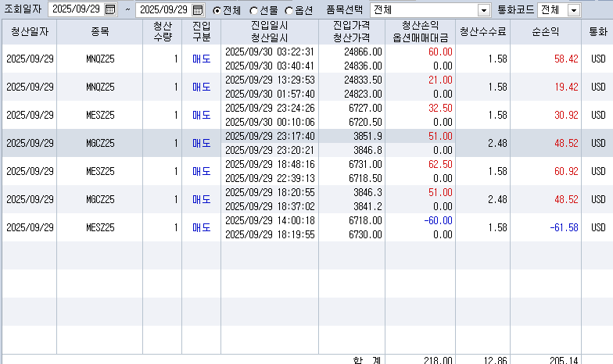The image size is (613, 364).
Task: Expand the 통화코드 dropdown
Action: tap(574, 10)
